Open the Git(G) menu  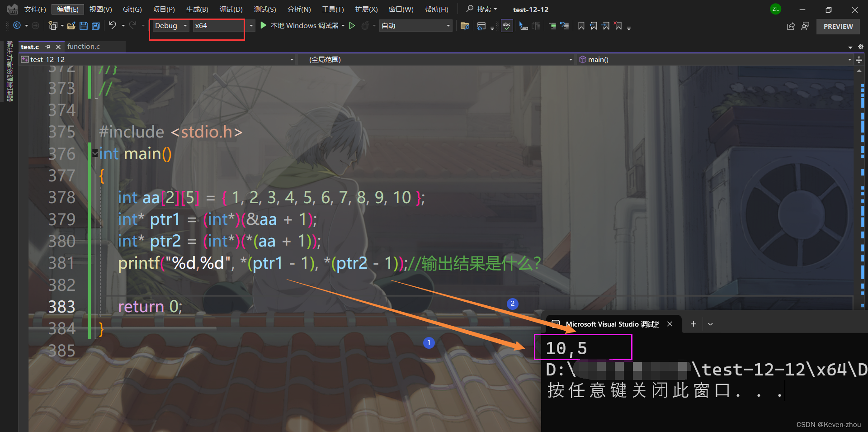[132, 9]
